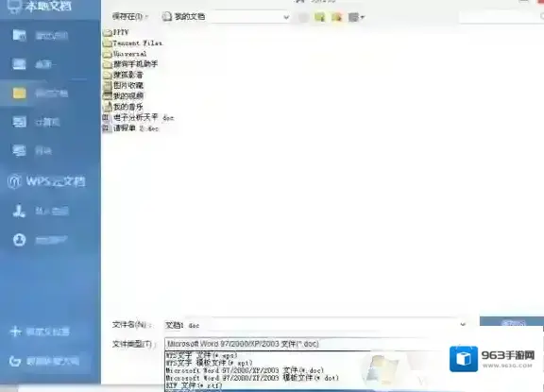
Task: Open the round person icon item in sidebar
Action: click(x=40, y=240)
